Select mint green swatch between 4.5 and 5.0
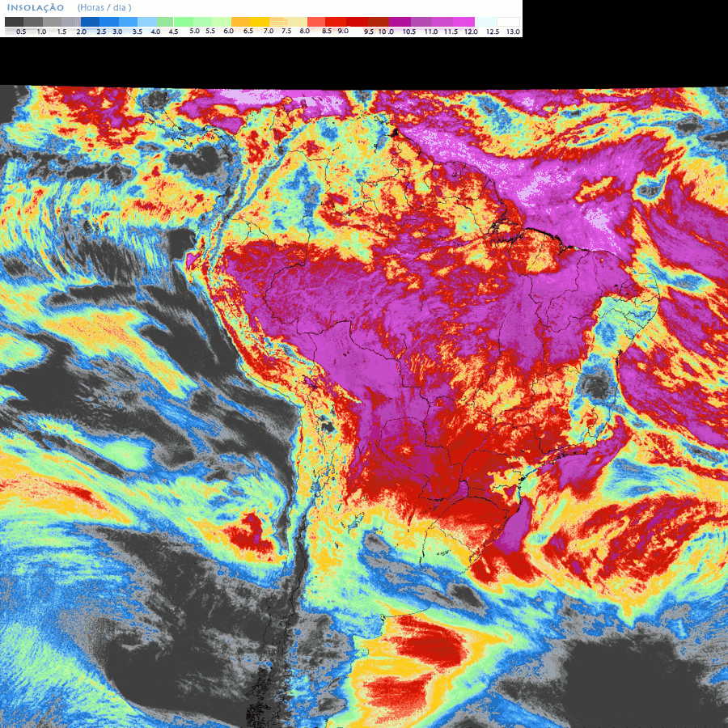The height and width of the screenshot is (728, 728). (184, 22)
